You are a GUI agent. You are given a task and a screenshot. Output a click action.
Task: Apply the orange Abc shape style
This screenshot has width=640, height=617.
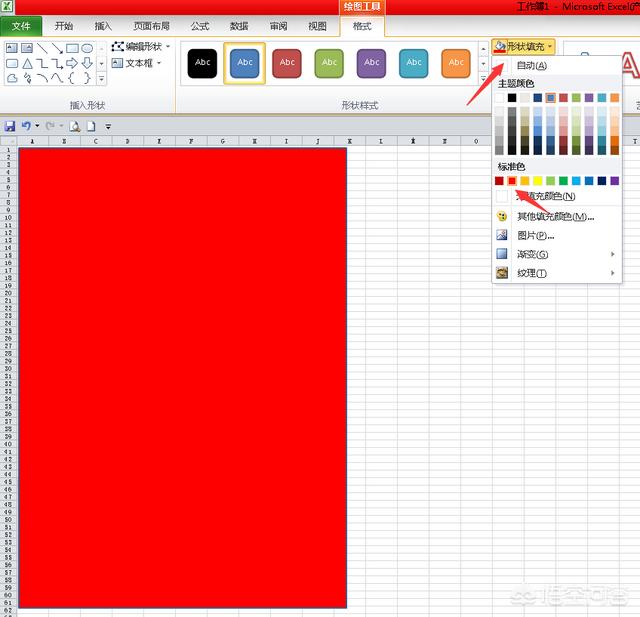click(456, 63)
